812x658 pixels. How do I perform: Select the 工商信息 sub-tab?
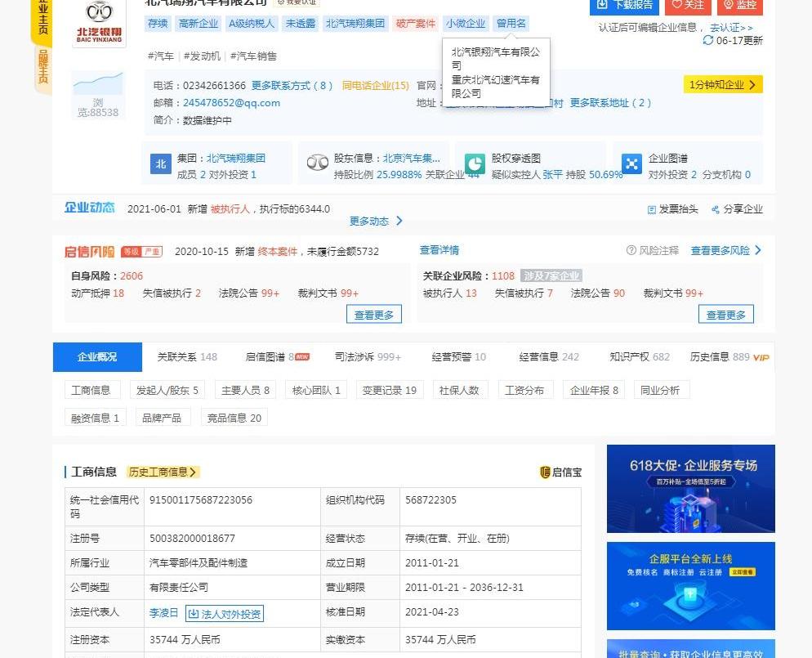pos(92,390)
